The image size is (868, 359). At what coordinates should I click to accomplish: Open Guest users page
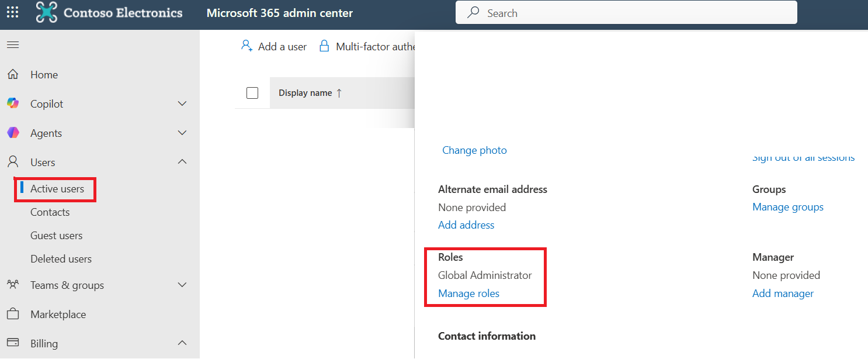[57, 236]
